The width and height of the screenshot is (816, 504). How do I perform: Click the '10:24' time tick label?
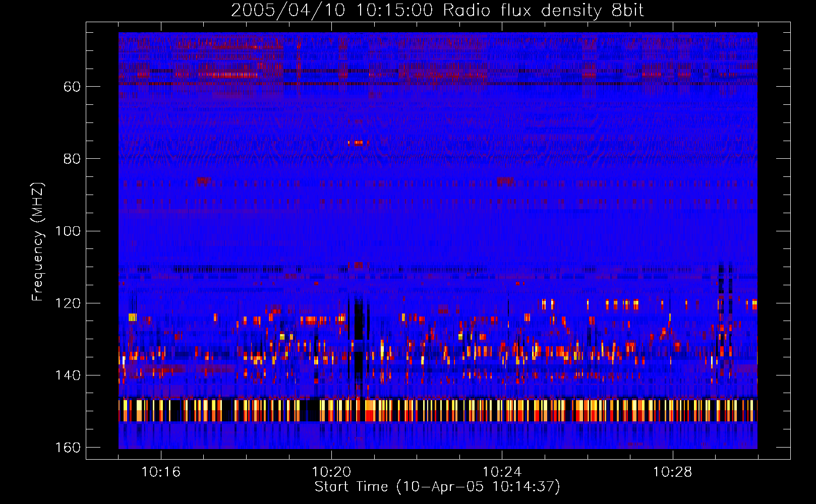(x=502, y=472)
